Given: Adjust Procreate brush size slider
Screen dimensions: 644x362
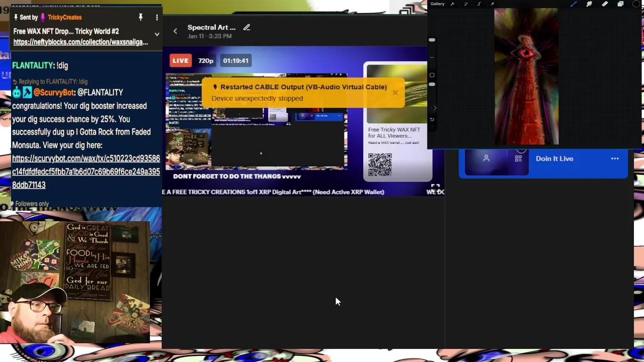Looking at the screenshot, I should [432, 40].
